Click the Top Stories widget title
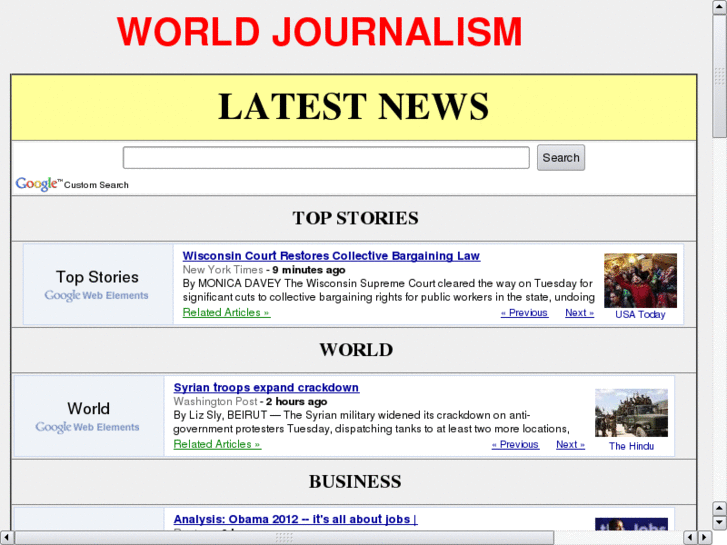This screenshot has height=545, width=727. (97, 277)
